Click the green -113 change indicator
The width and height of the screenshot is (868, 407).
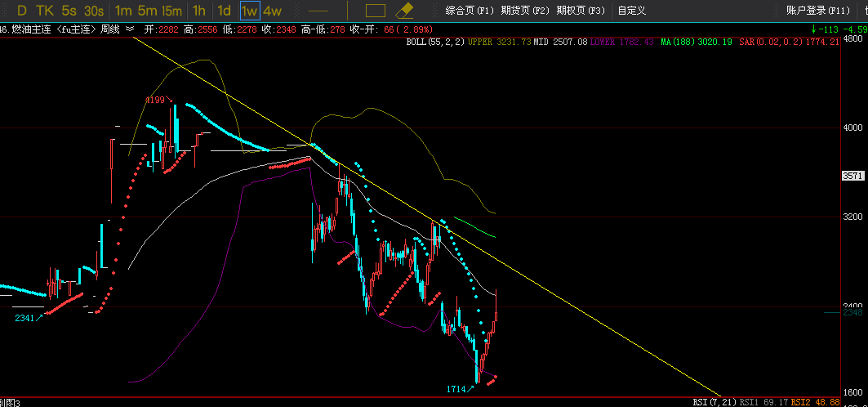pos(824,29)
